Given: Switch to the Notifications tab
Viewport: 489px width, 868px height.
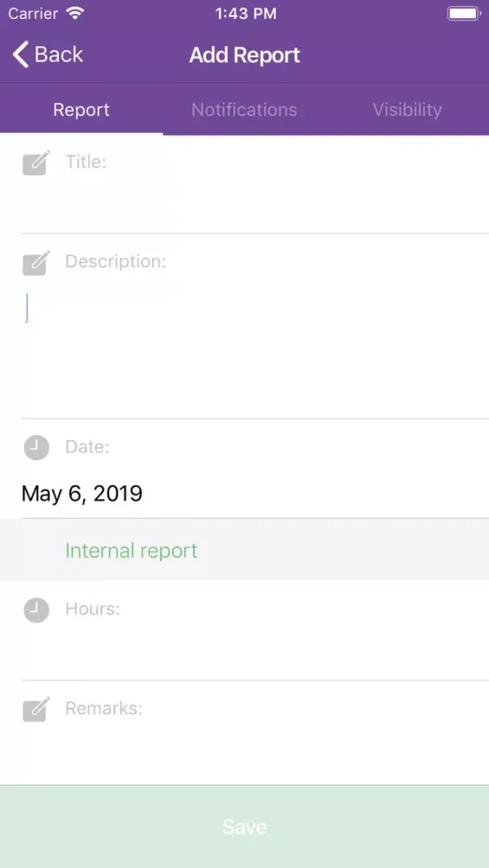Looking at the screenshot, I should click(x=244, y=109).
